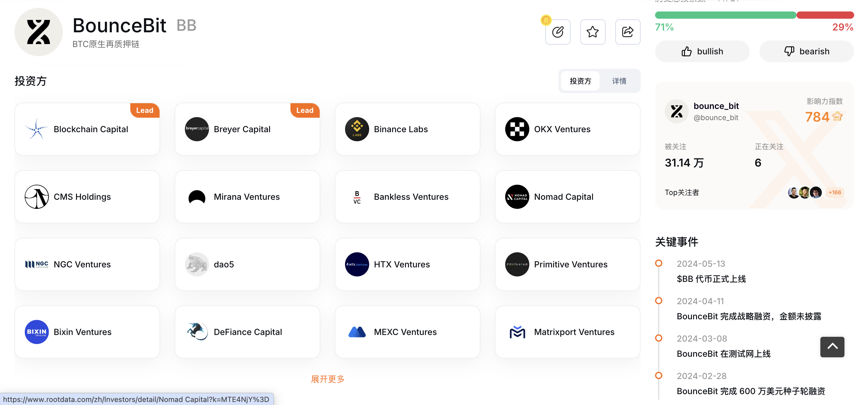The image size is (868, 405).
Task: Click the CMS Holdings logo
Action: coord(37,196)
